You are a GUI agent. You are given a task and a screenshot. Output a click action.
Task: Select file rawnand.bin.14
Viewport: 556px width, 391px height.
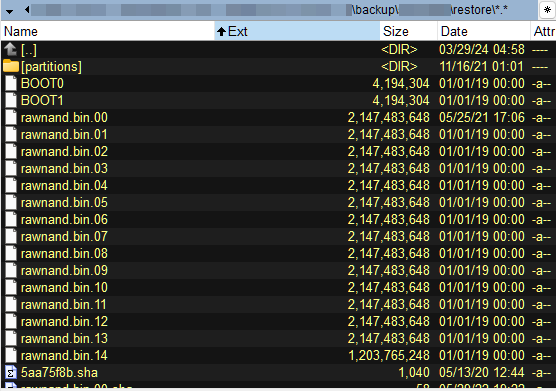(x=64, y=356)
